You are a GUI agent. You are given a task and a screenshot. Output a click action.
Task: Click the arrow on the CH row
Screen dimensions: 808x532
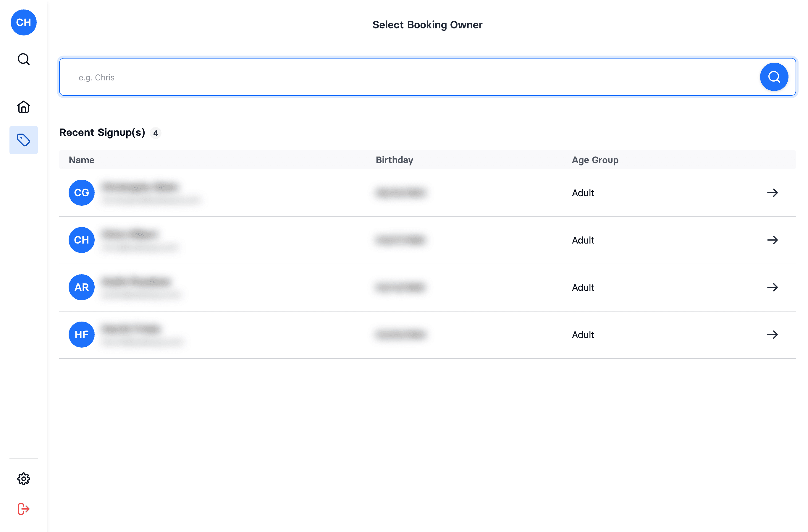(772, 240)
